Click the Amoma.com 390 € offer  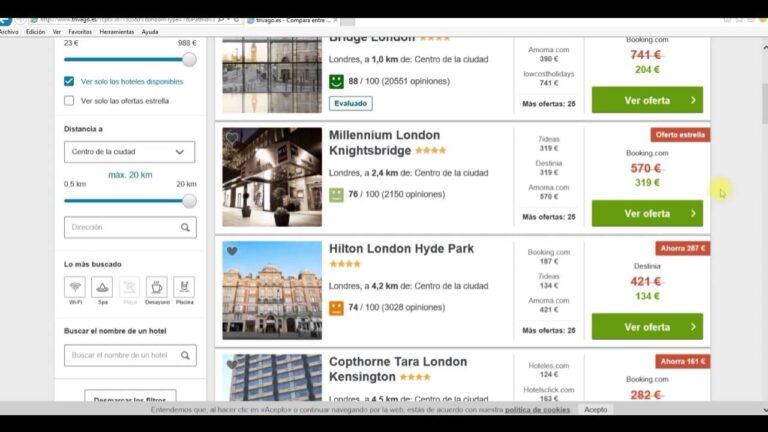(x=549, y=54)
